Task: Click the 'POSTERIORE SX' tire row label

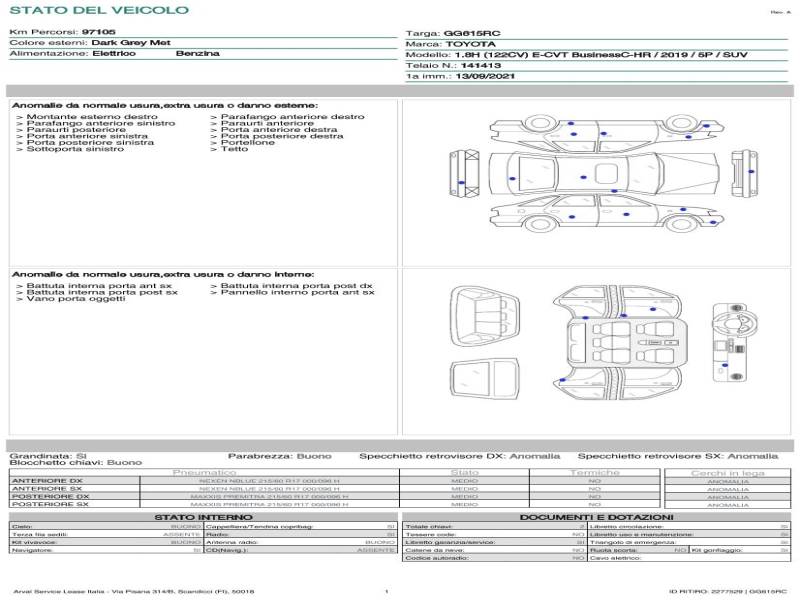Action: click(x=50, y=504)
